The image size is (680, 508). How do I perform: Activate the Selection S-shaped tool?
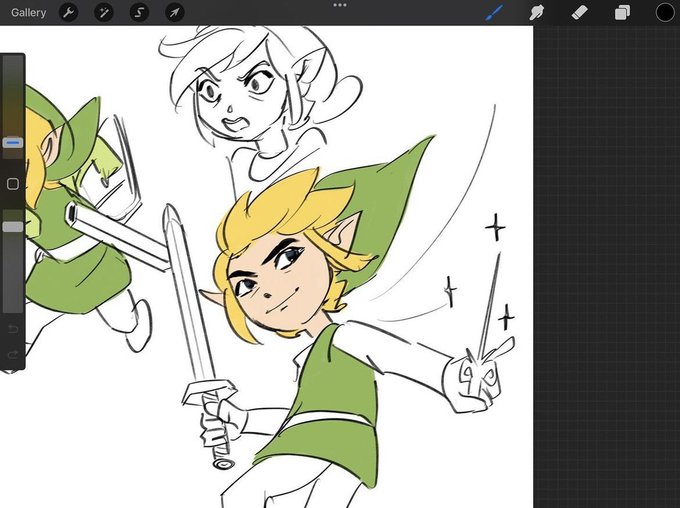[139, 13]
